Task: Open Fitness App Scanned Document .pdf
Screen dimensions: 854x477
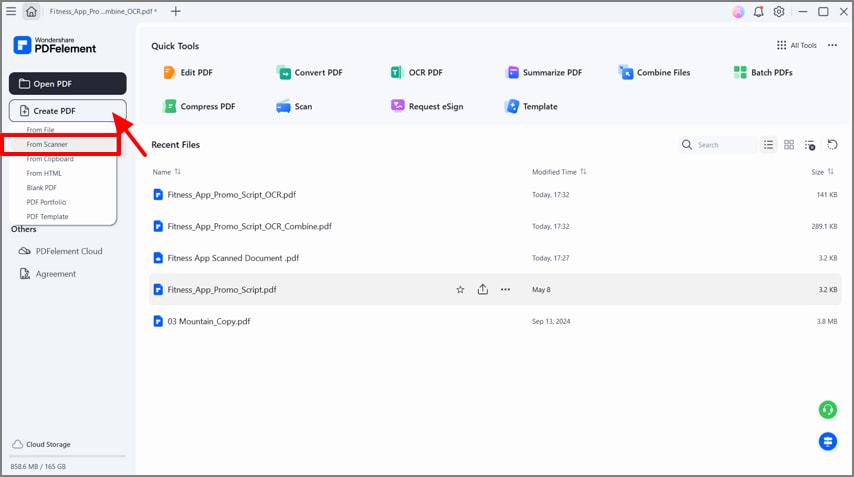Action: 495,258
